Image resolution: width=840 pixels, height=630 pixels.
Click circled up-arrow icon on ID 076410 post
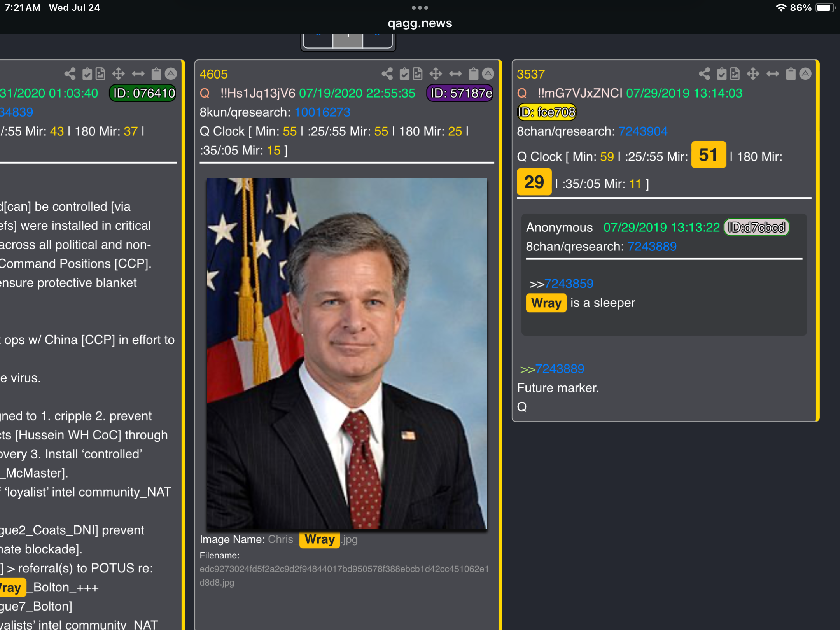[171, 73]
